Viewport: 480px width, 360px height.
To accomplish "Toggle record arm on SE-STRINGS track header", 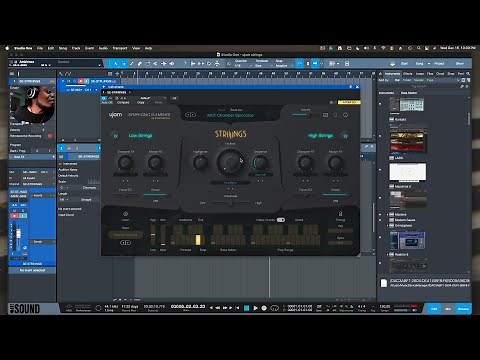I will tap(80, 81).
